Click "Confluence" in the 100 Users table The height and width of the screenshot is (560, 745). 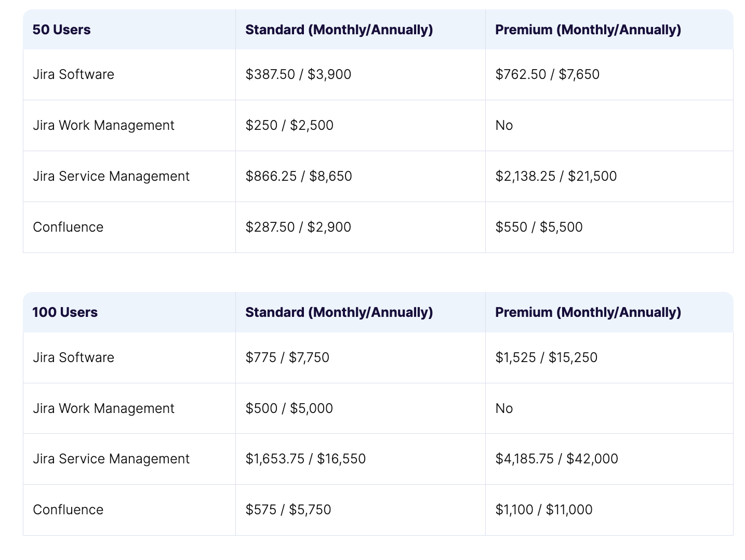(x=68, y=510)
